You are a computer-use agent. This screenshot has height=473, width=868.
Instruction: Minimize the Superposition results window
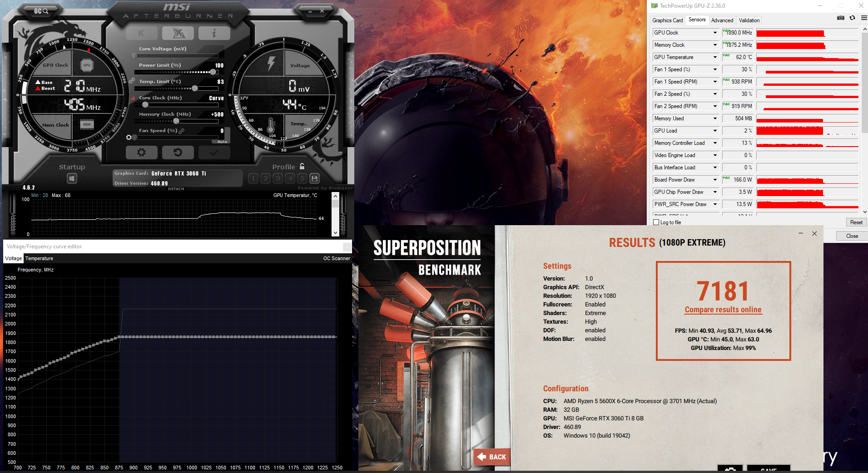(801, 233)
